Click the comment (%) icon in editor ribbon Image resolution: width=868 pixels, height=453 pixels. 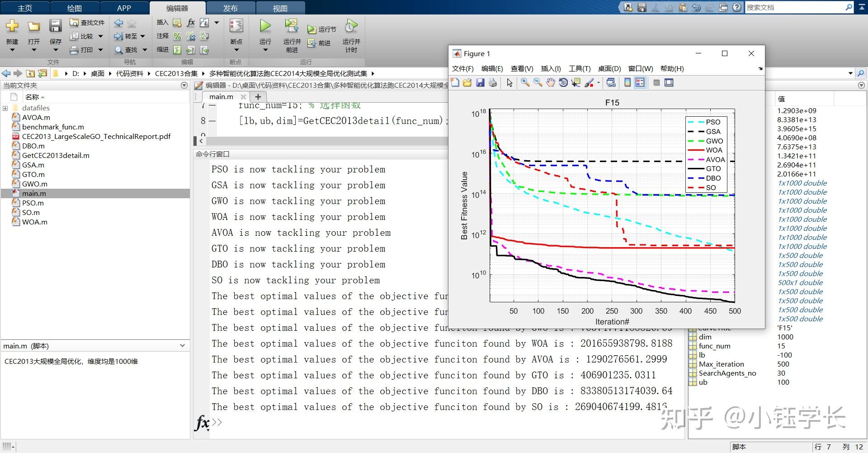click(x=177, y=36)
